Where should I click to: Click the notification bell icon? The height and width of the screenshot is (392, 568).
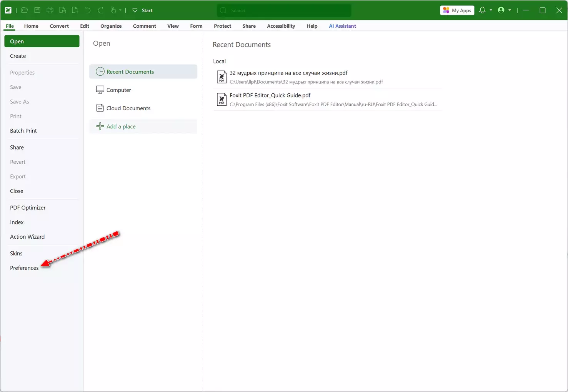pyautogui.click(x=482, y=10)
